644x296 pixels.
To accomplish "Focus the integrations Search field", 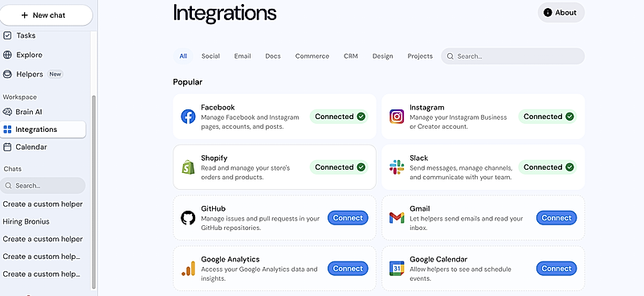I will pyautogui.click(x=512, y=56).
